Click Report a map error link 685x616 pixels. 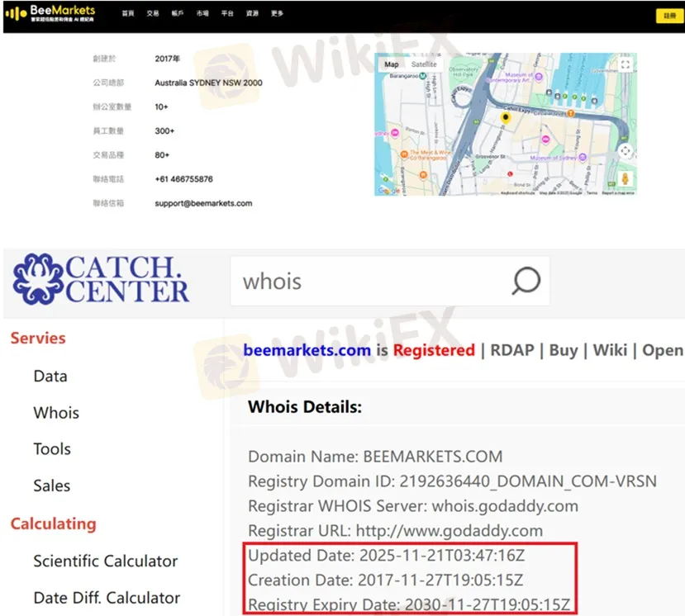pos(618,193)
